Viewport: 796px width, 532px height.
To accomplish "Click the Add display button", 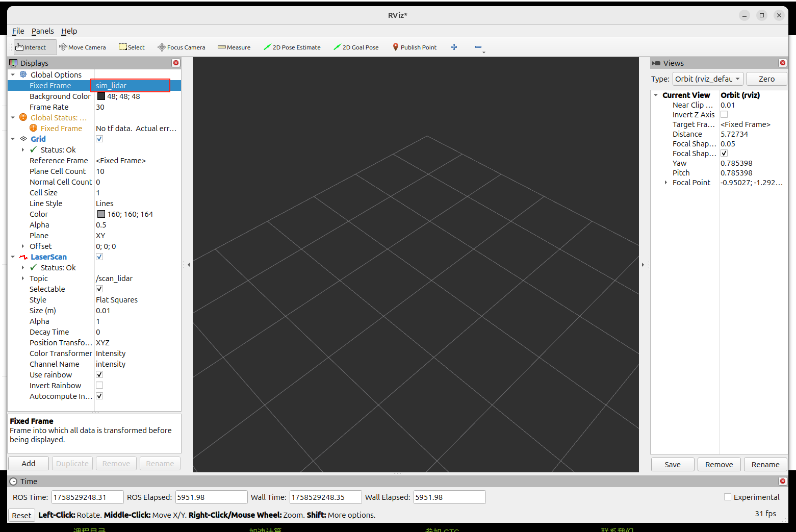I will coord(29,464).
